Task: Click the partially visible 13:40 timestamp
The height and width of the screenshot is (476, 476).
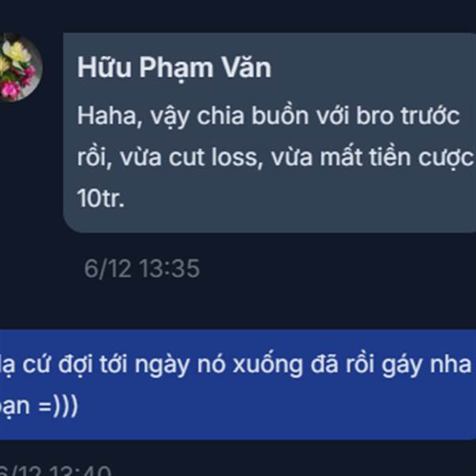Action: (56, 470)
